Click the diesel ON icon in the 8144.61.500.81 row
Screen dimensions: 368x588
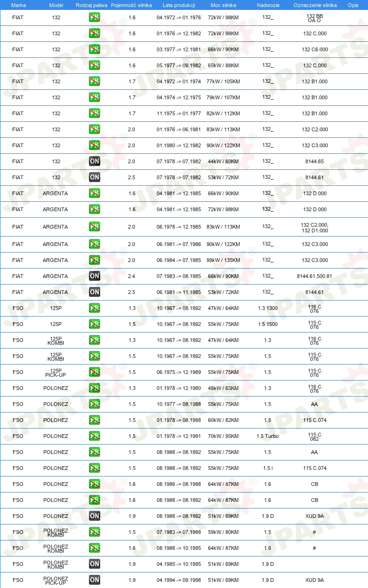[95, 276]
